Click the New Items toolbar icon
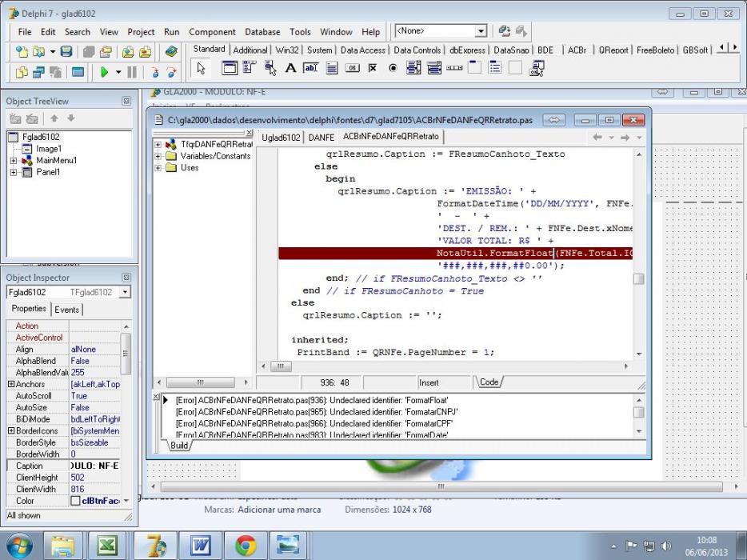Screen dimensions: 747x560 pos(22,51)
